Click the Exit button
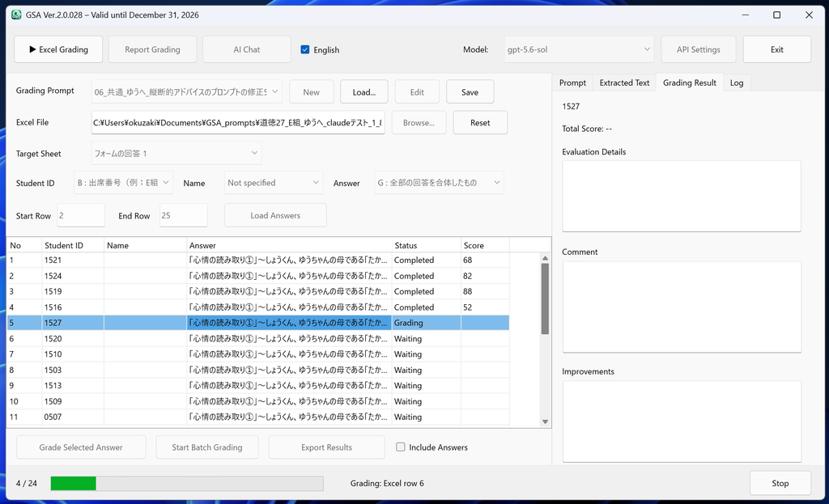Screen dimensions: 829x504 [776, 49]
